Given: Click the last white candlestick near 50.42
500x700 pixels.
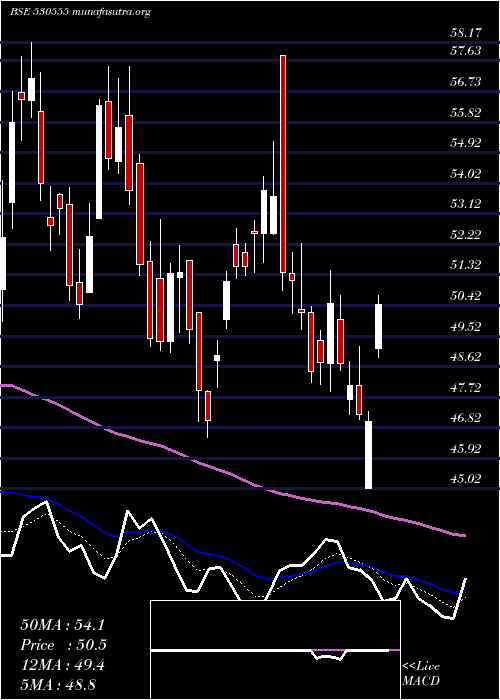Looking at the screenshot, I should (379, 326).
